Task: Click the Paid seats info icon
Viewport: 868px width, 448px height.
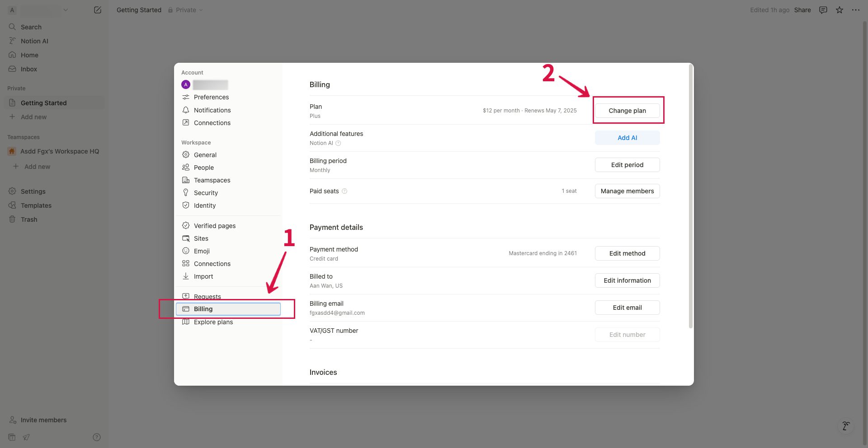Action: click(344, 191)
